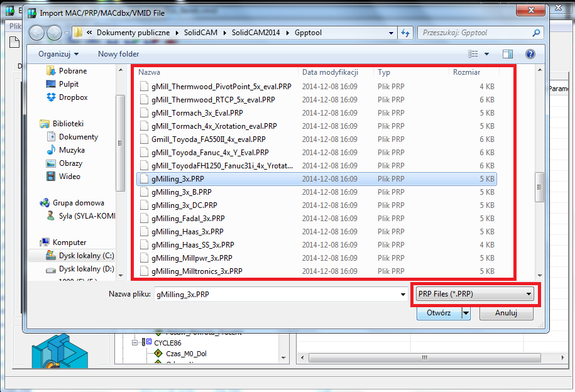The width and height of the screenshot is (575, 392).
Task: Toggle the preview pane icon
Action: click(508, 54)
